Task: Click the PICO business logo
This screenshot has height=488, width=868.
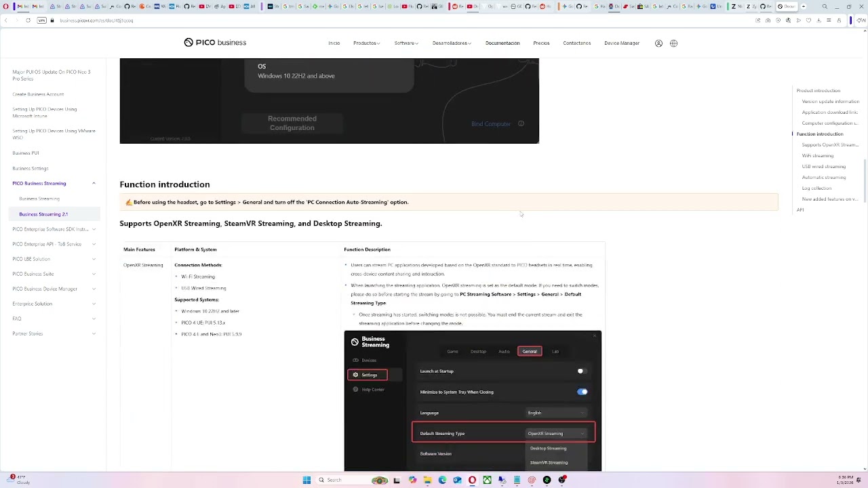Action: click(215, 43)
